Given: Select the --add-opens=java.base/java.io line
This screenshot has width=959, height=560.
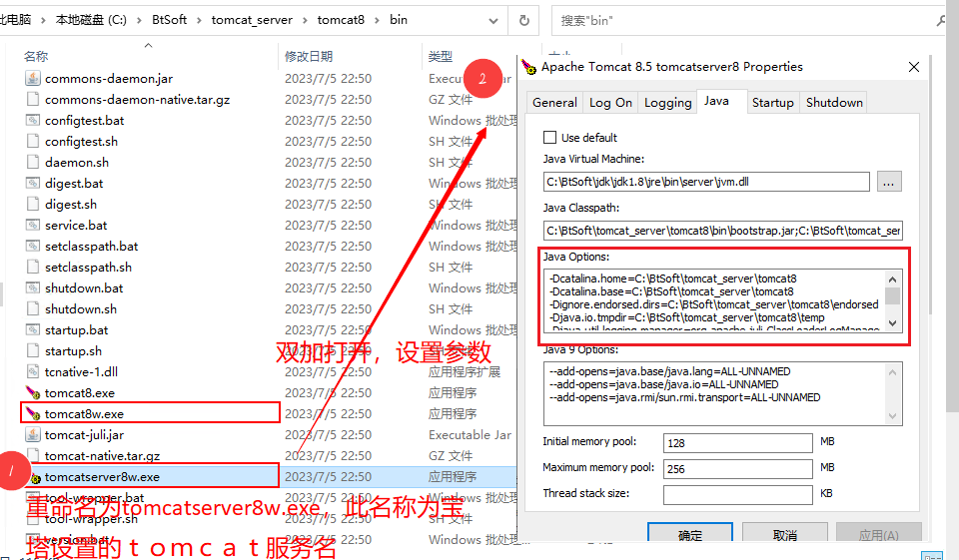Looking at the screenshot, I should tap(663, 384).
